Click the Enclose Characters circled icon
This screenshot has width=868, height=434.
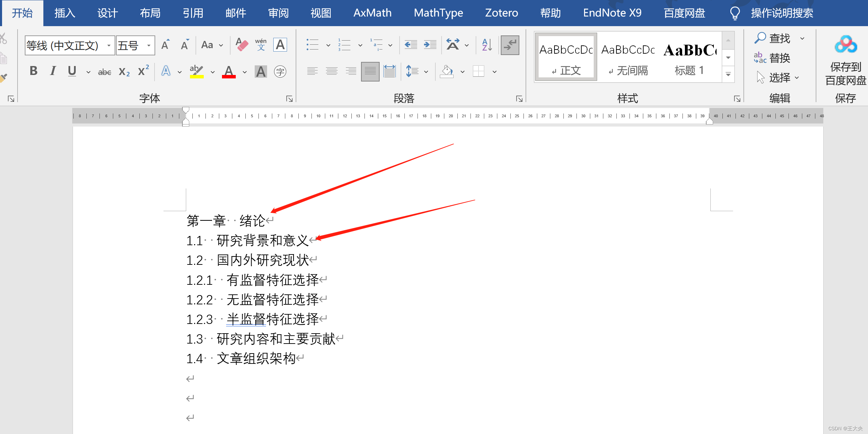280,72
